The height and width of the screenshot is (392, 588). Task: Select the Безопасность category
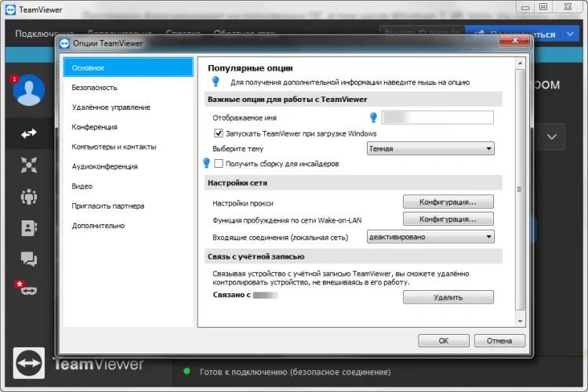129,87
